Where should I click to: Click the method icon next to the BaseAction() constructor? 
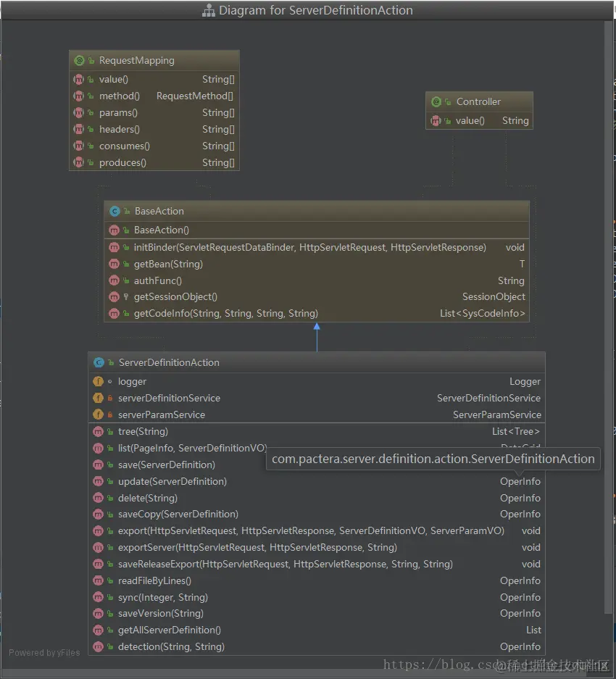(x=114, y=230)
